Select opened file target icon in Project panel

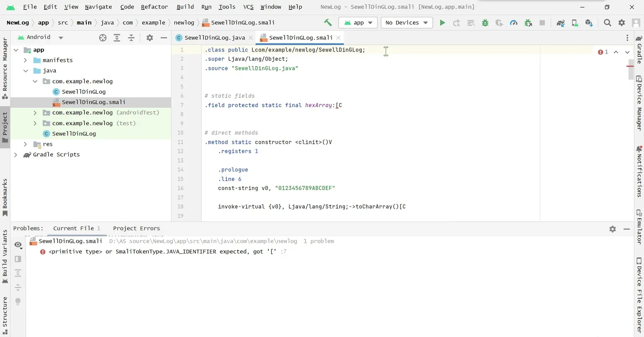(103, 37)
